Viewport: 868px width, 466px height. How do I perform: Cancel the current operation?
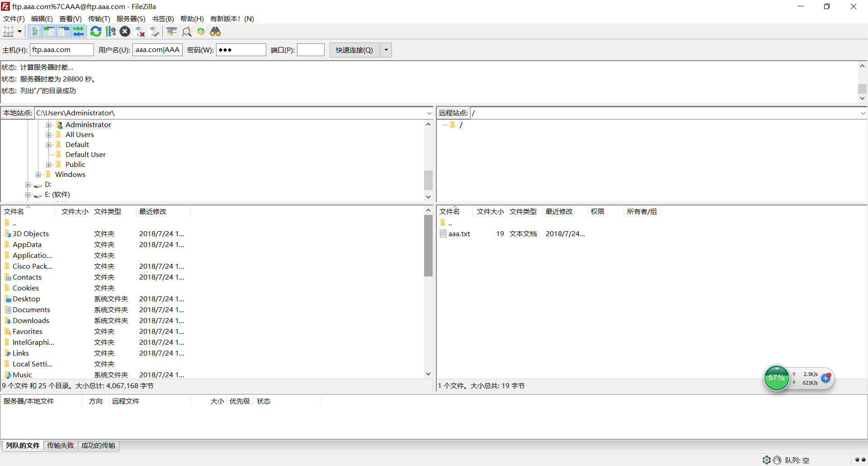click(125, 31)
